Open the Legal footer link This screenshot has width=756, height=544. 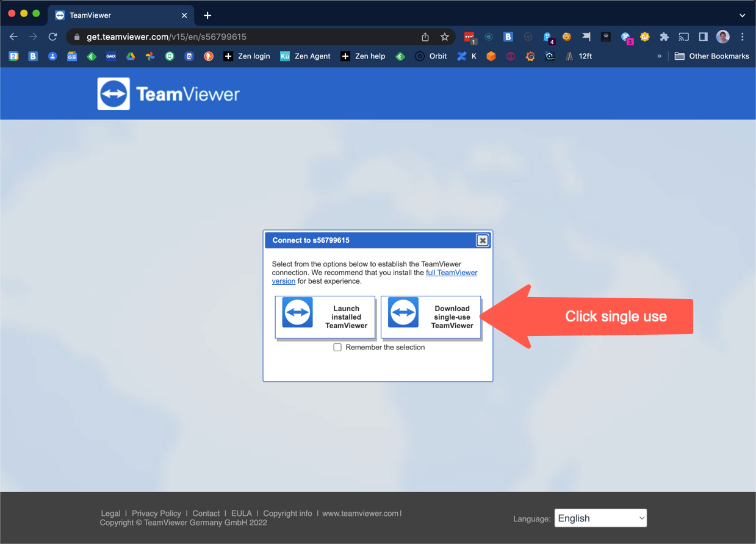click(x=110, y=514)
